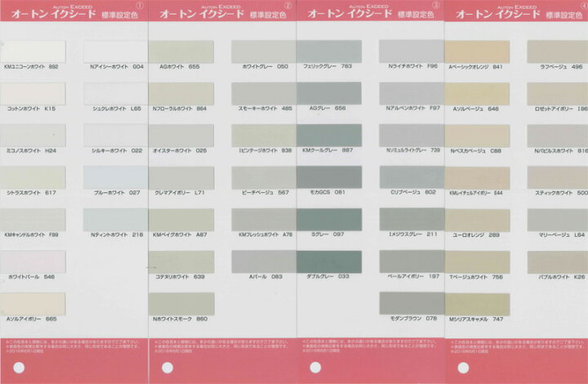Click the Aベーシックオレンジ 841 color chip
Screen dimensions: 588x384
478,51
